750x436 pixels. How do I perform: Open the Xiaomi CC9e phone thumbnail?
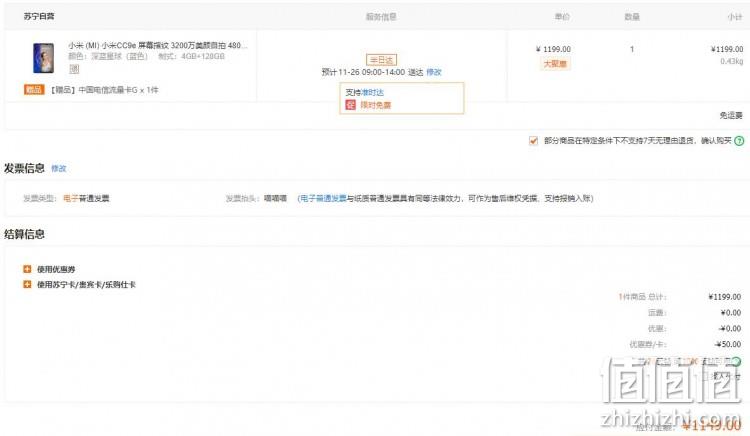[x=44, y=58]
